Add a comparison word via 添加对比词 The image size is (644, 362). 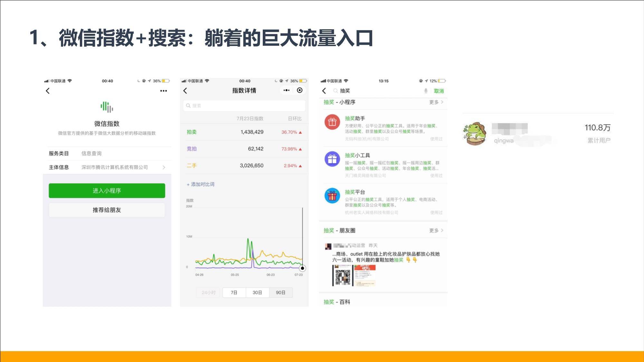click(x=200, y=184)
